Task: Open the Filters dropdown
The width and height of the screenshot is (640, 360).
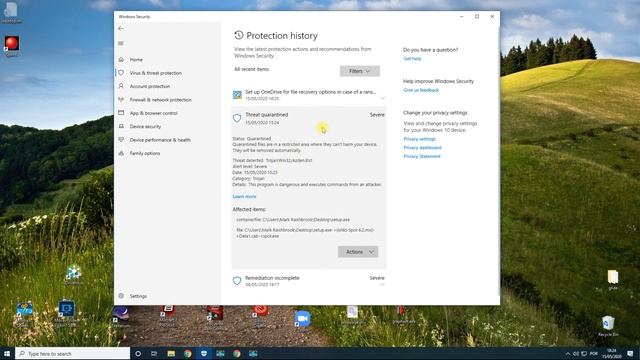Action: pyautogui.click(x=360, y=71)
